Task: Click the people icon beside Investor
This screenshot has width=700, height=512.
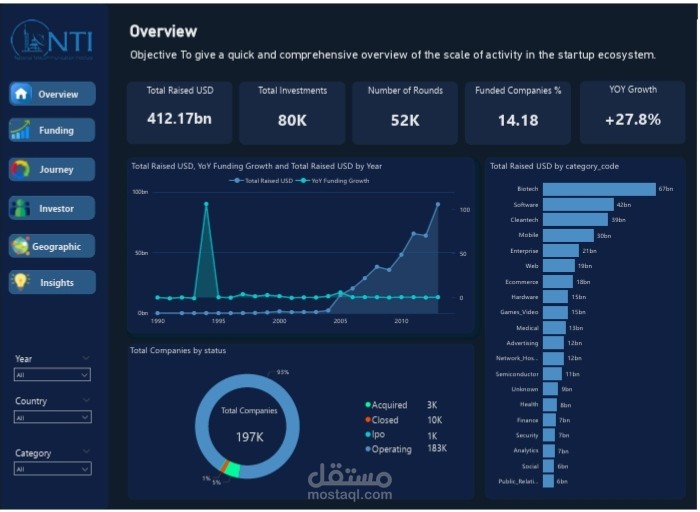Action: click(20, 208)
